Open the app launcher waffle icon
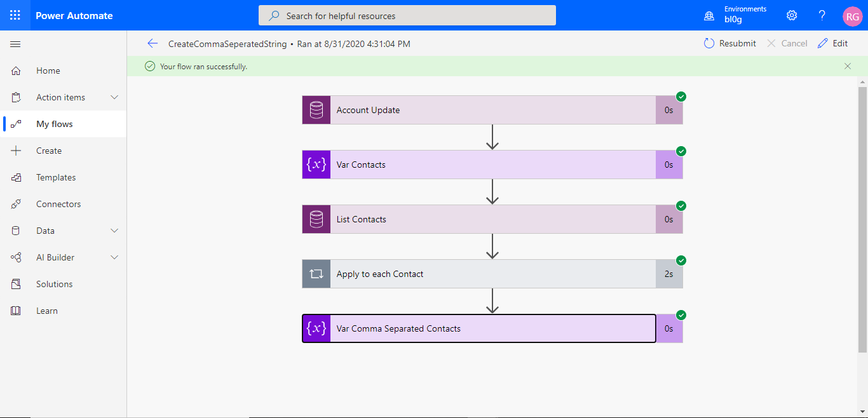Screen dimensions: 868x418 [15, 15]
